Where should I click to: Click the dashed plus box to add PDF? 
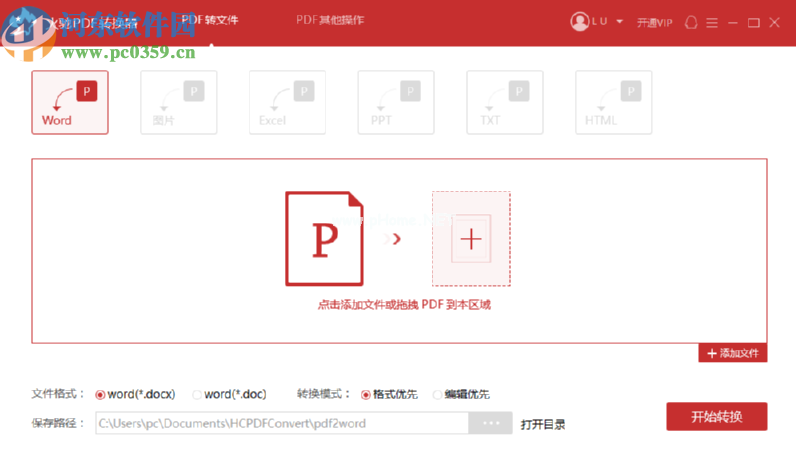coord(471,238)
